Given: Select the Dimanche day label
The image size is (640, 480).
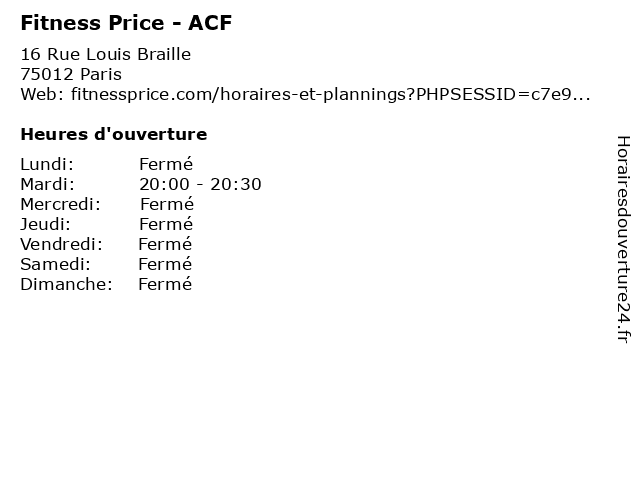Looking at the screenshot, I should click(x=67, y=284).
